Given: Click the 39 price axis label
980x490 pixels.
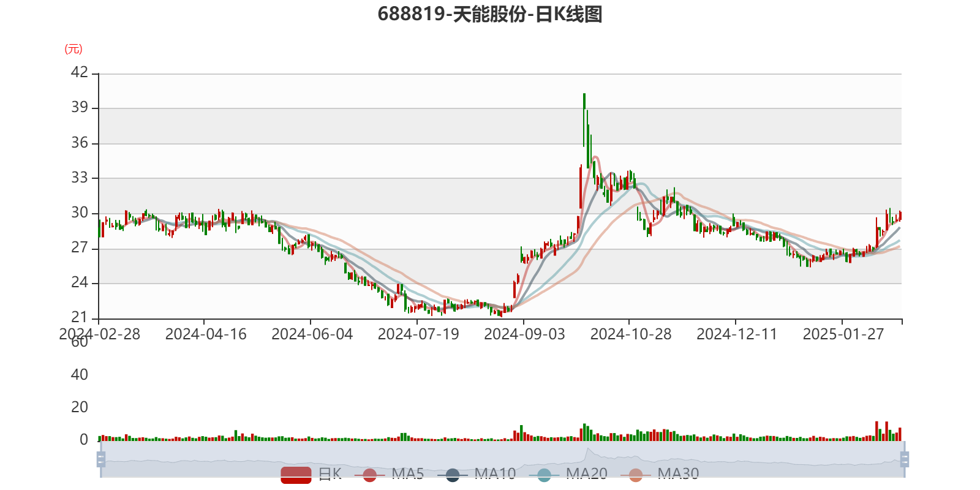Looking at the screenshot, I should point(80,107).
